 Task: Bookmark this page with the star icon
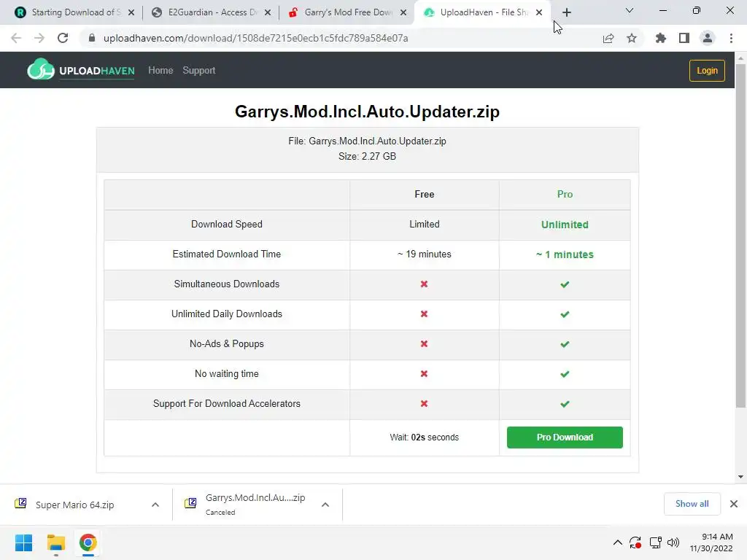pyautogui.click(x=632, y=38)
